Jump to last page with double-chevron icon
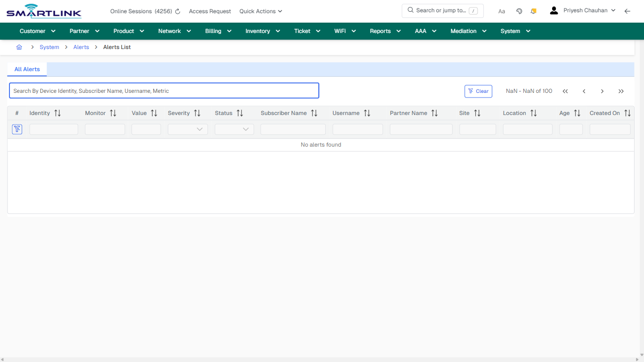Viewport: 644px width, 362px height. click(621, 91)
